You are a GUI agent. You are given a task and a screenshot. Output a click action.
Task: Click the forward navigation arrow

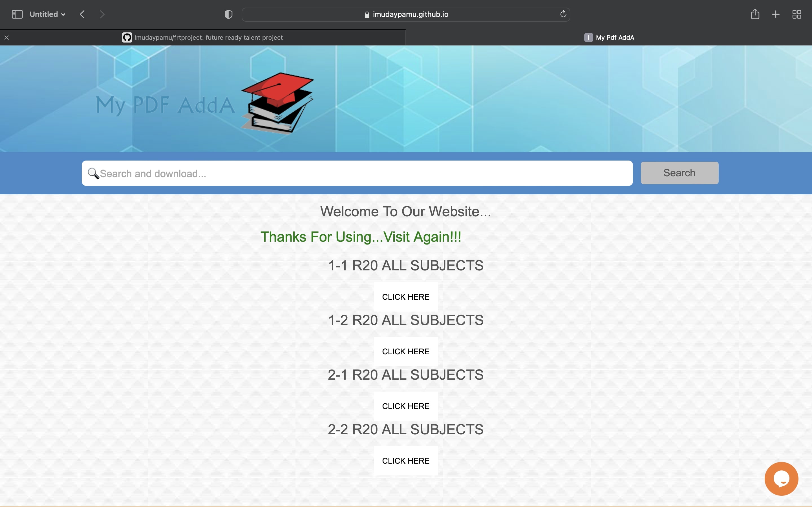pos(102,14)
